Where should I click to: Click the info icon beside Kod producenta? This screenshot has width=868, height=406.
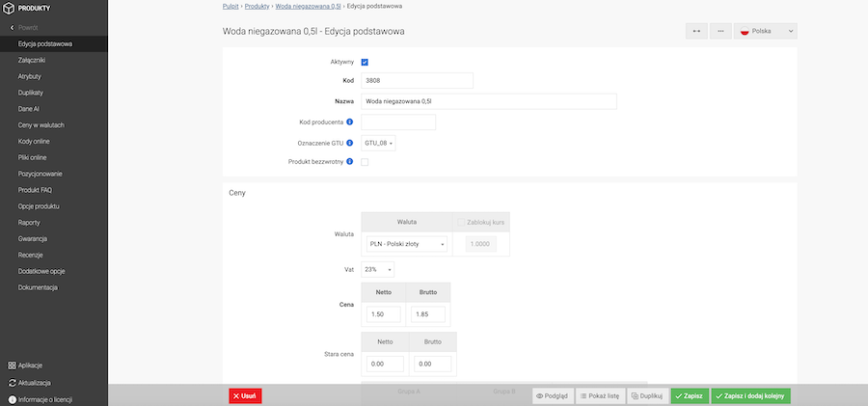(x=350, y=122)
